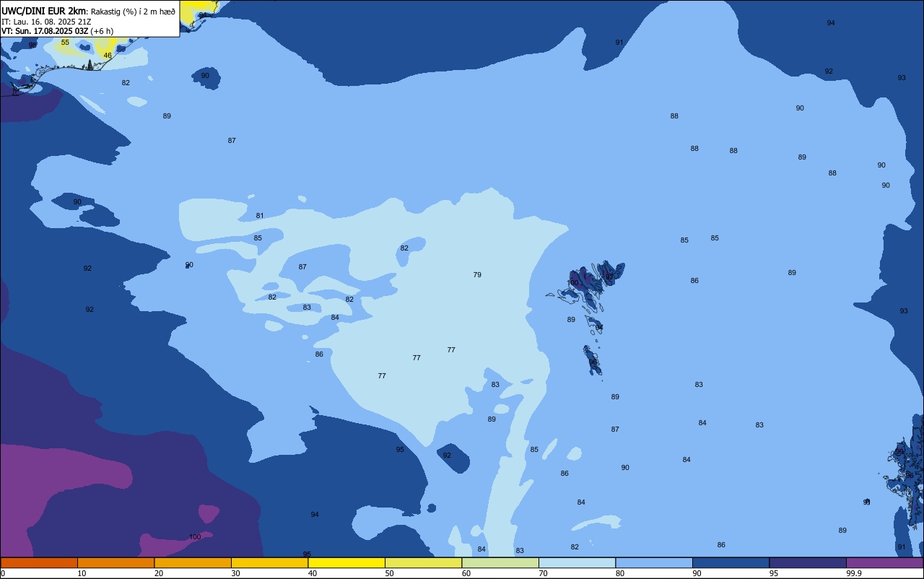Select the legend scale label '99.9'
This screenshot has height=579, width=924.
(x=854, y=573)
